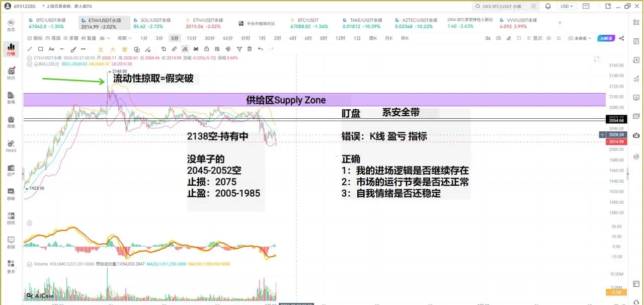This screenshot has width=644, height=305.
Task: Add a new ticker tab with plus
Action: point(560,23)
